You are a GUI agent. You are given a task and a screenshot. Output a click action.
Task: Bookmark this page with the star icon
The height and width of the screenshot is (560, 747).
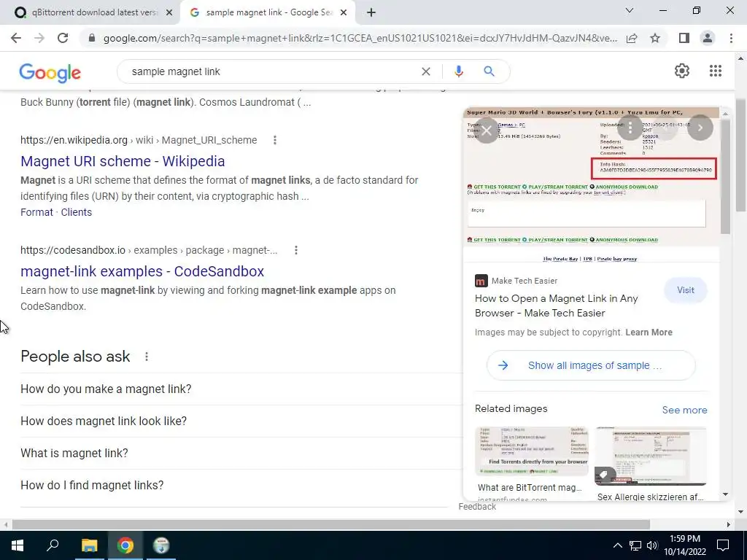655,38
